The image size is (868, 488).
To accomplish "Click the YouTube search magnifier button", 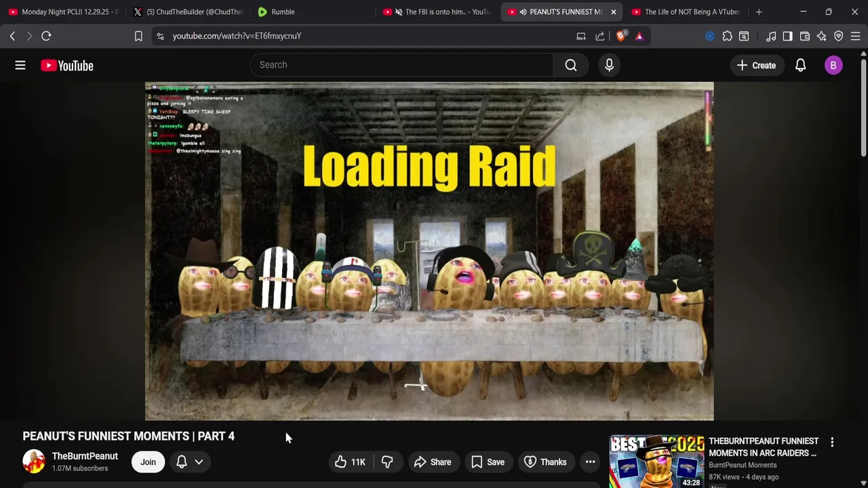I will pyautogui.click(x=571, y=65).
